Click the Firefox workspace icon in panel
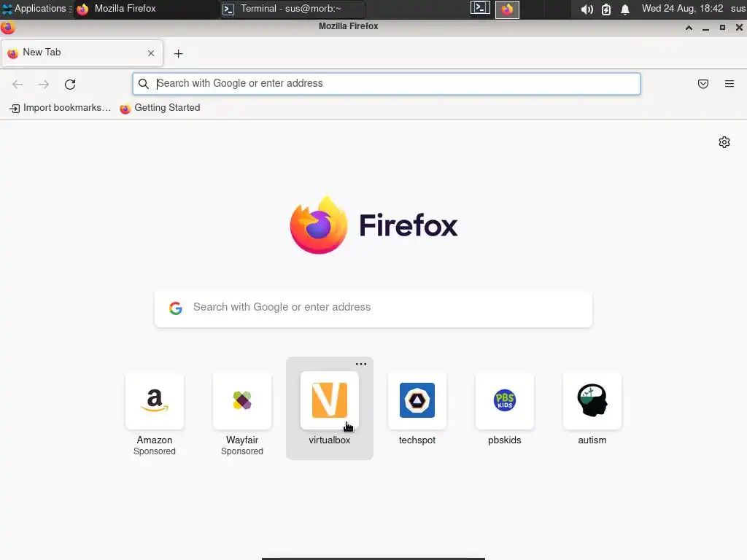747x560 pixels. pyautogui.click(x=507, y=9)
